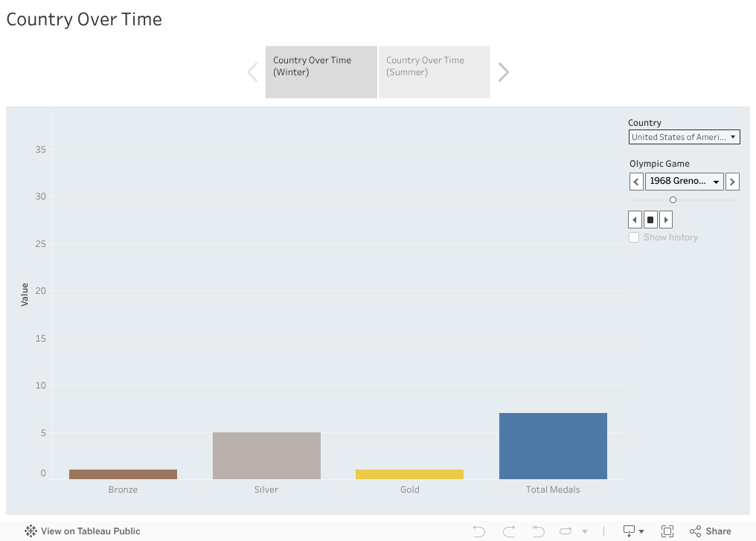Play the Olympic Game animation backward
Viewport: 756px width, 541px height.
click(635, 220)
